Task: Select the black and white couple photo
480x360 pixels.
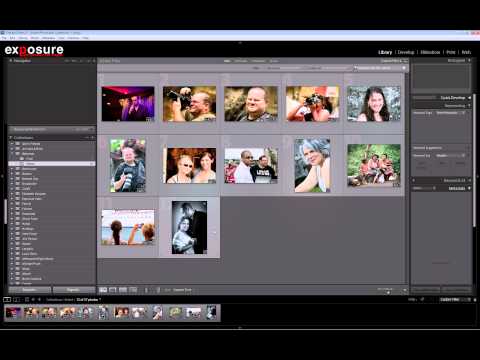Action: tap(189, 227)
